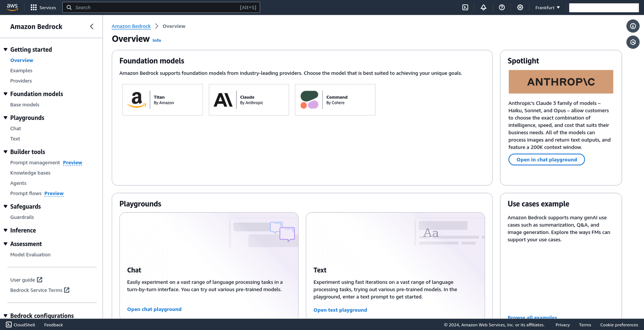Collapse the Builder tools section
The image size is (644, 330).
(x=5, y=152)
